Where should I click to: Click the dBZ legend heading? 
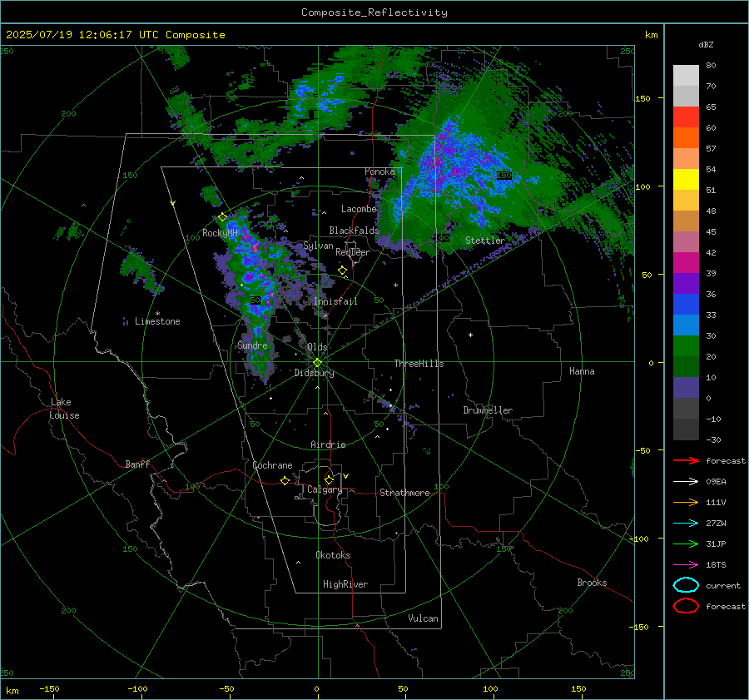(x=706, y=44)
